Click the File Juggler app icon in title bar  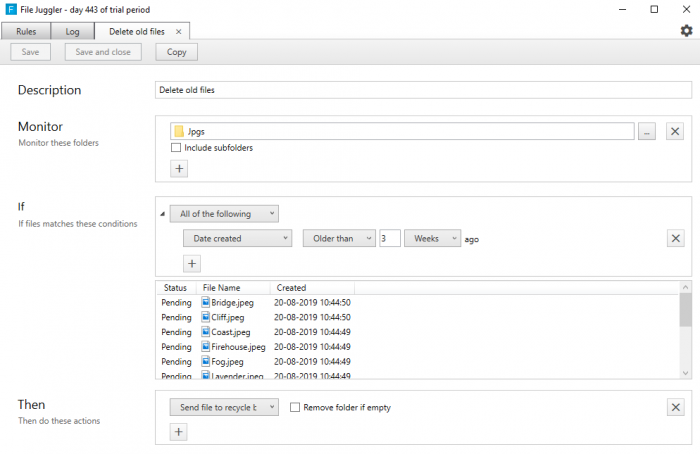11,9
